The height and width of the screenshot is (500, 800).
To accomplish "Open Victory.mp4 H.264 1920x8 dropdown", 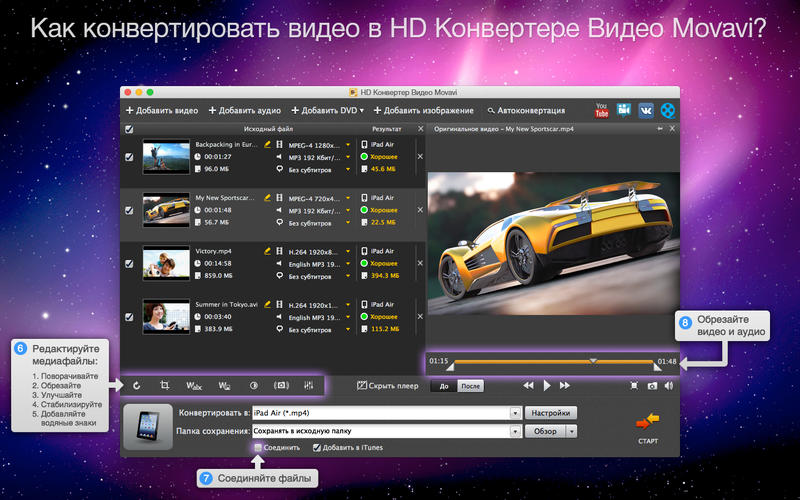I will coord(348,252).
